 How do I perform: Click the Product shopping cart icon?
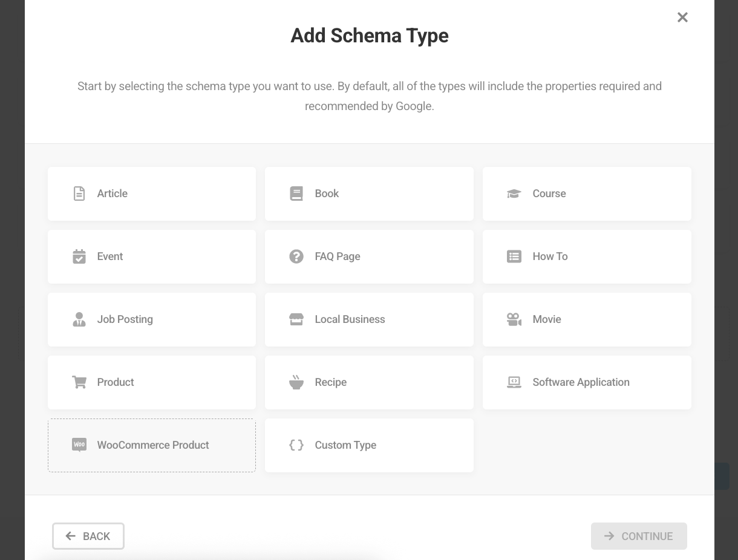pyautogui.click(x=79, y=382)
